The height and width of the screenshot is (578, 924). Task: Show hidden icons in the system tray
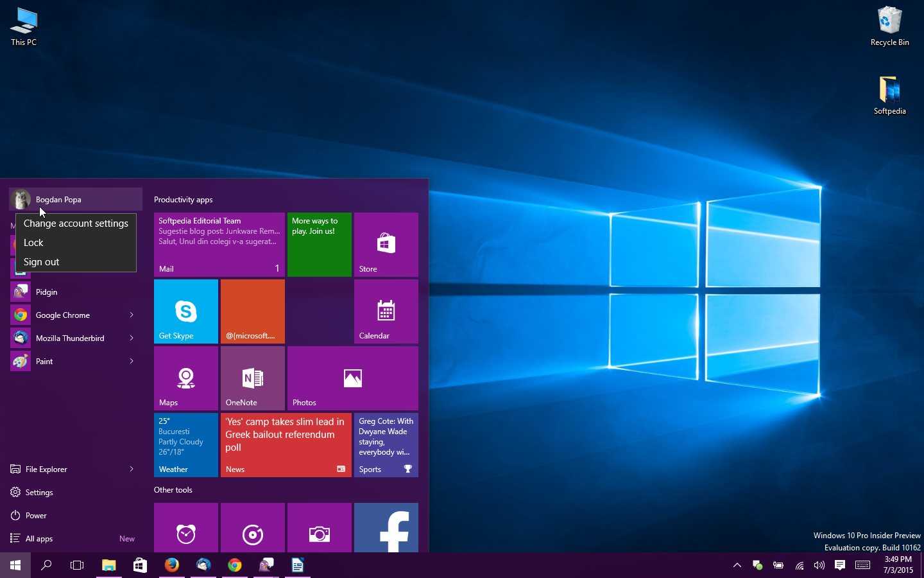tap(736, 566)
